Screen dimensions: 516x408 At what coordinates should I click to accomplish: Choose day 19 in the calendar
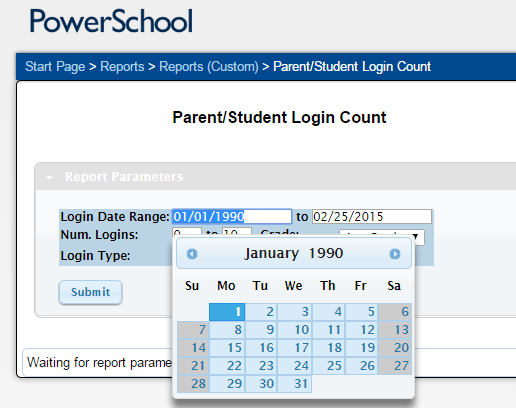[362, 348]
